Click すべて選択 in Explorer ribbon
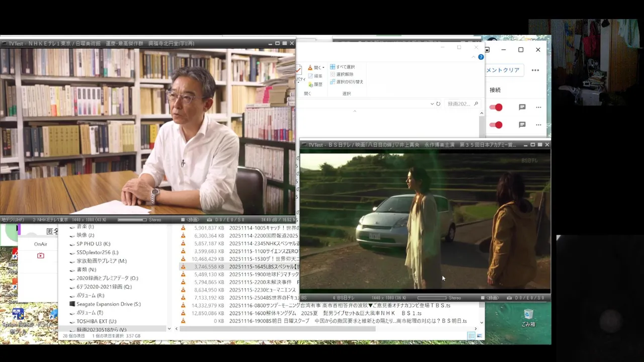The image size is (644, 362). [x=342, y=67]
